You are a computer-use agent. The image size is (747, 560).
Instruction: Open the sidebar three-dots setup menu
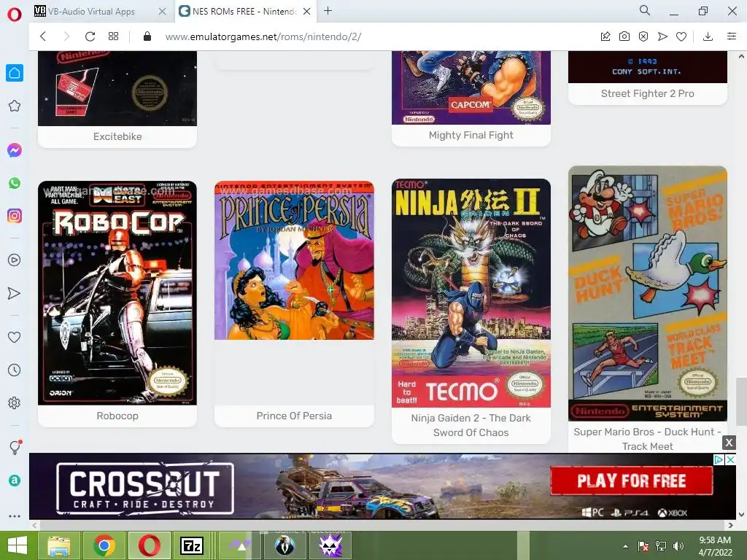[15, 516]
